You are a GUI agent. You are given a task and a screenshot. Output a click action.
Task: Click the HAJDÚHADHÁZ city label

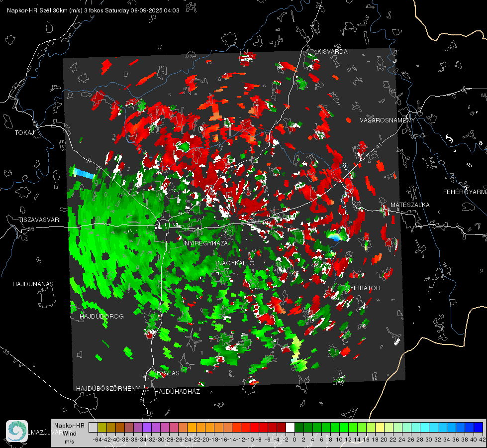[177, 392]
